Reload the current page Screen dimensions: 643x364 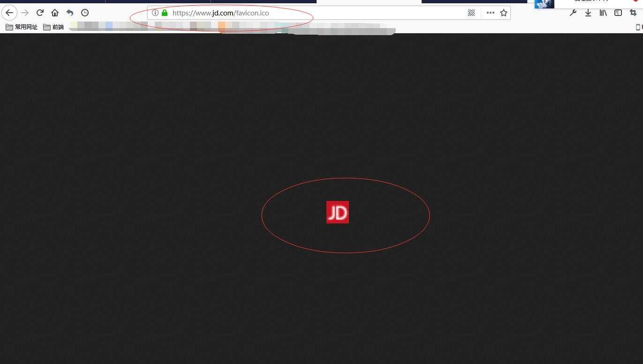pyautogui.click(x=40, y=13)
